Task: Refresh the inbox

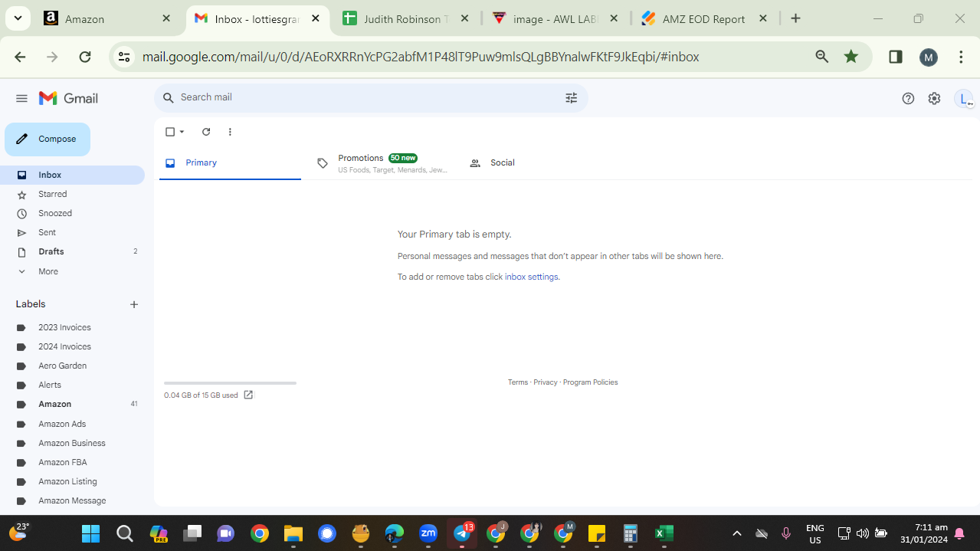Action: [x=206, y=132]
